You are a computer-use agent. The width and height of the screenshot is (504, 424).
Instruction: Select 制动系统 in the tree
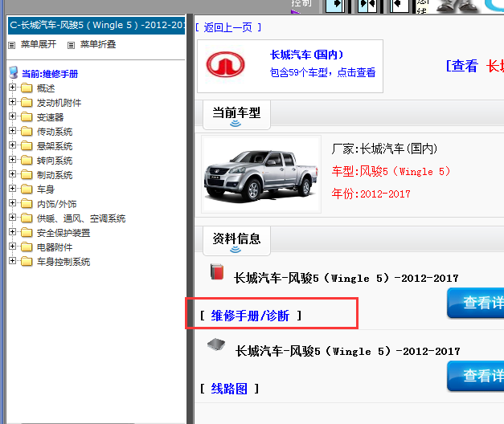pos(55,175)
